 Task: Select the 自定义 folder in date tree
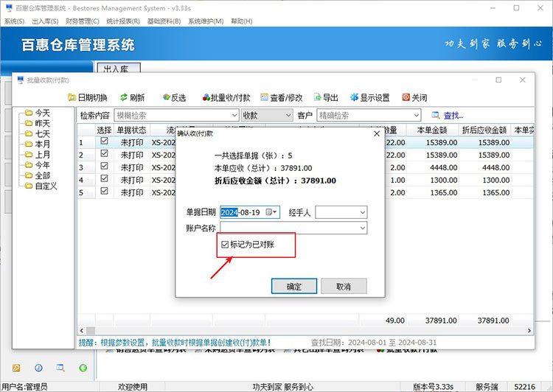point(41,186)
